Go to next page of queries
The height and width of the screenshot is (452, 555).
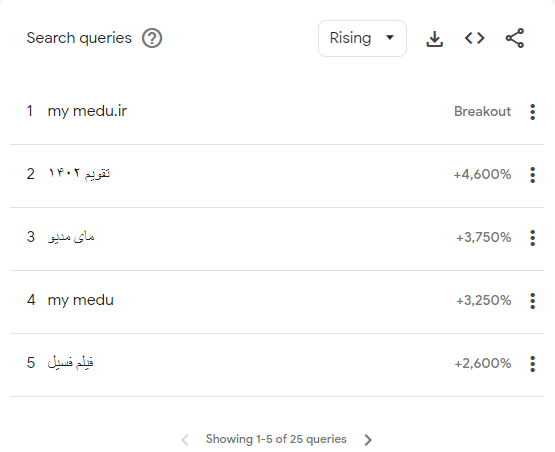(x=368, y=440)
